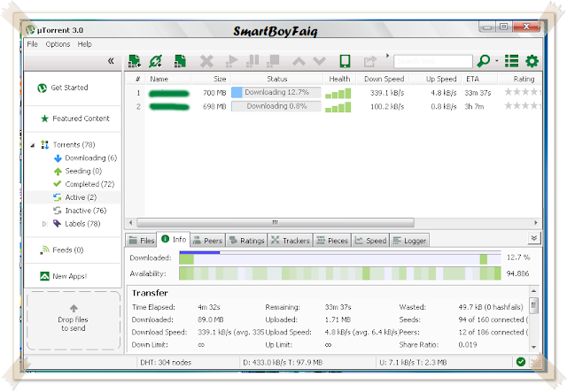The width and height of the screenshot is (567, 392).
Task: Switch to the Logger tab
Action: (x=409, y=241)
